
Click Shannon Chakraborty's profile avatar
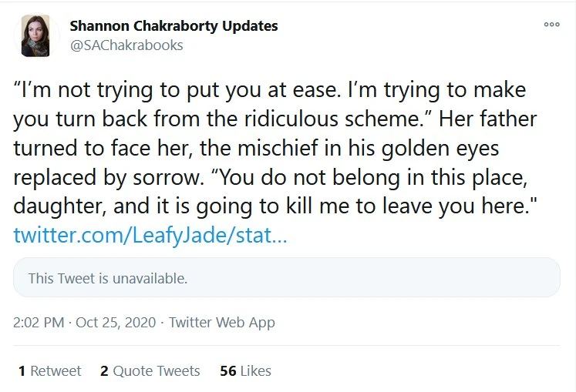tap(35, 35)
